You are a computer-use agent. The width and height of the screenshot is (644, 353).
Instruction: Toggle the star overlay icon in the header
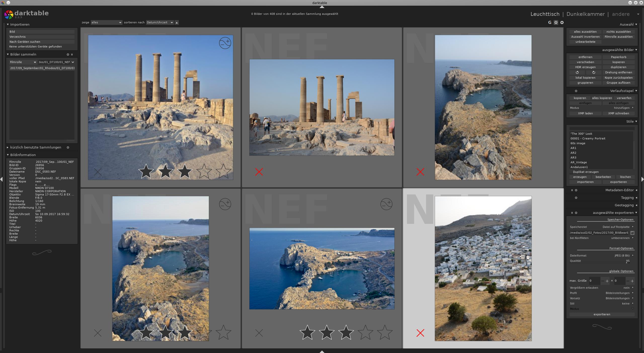[x=556, y=22]
